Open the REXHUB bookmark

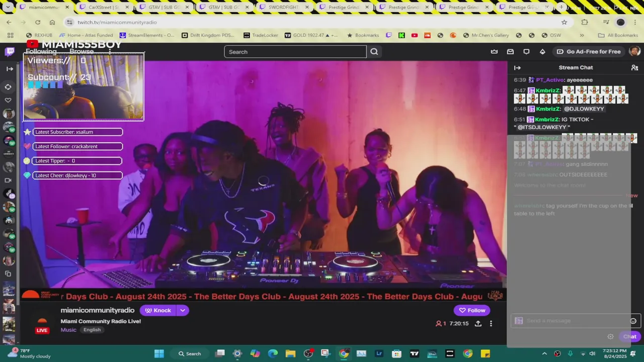click(39, 35)
